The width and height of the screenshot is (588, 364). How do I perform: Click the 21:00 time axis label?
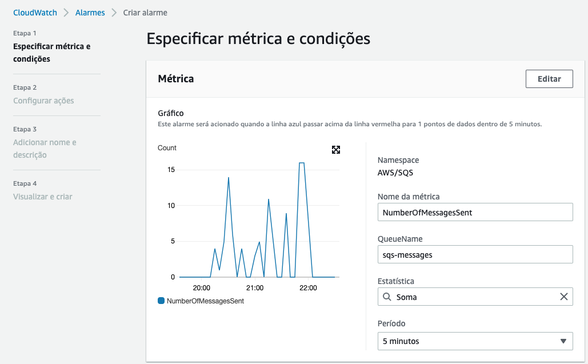[255, 288]
